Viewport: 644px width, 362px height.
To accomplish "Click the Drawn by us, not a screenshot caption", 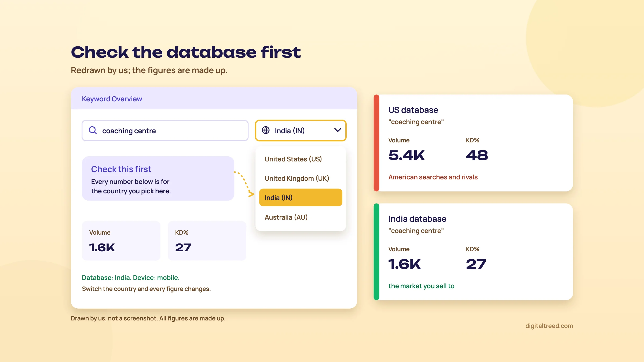I will point(148,318).
